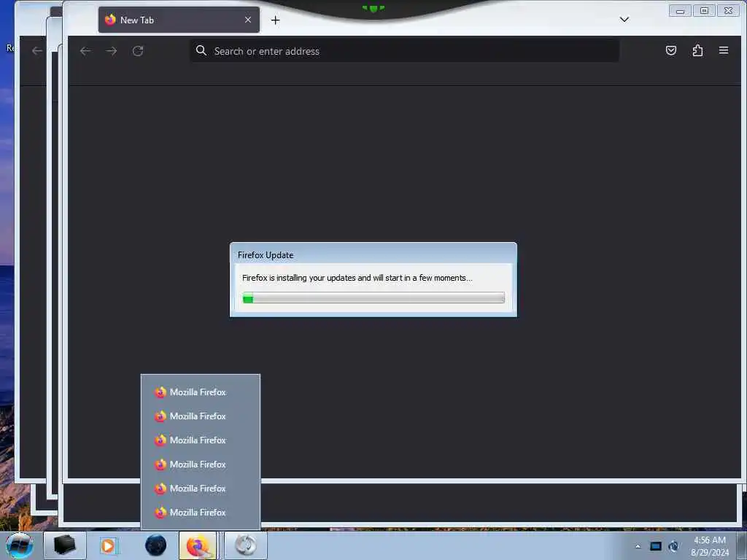The height and width of the screenshot is (560, 747).
Task: Close the New Tab tab
Action: (248, 20)
